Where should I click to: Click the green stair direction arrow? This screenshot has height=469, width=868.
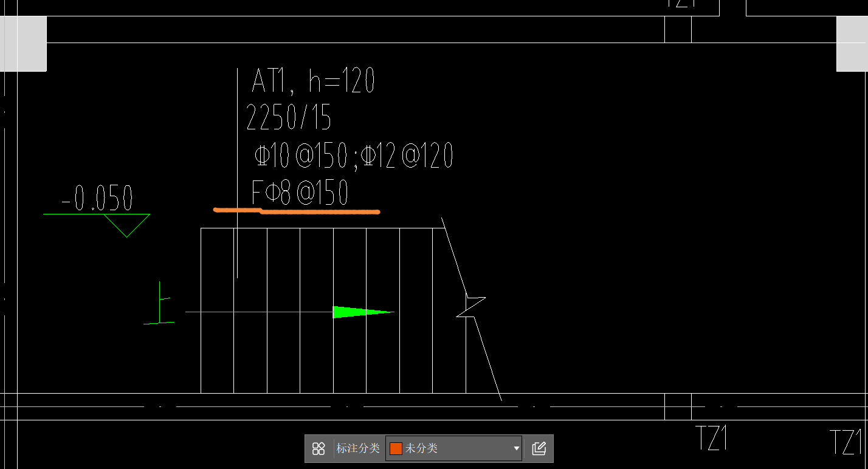coord(363,312)
